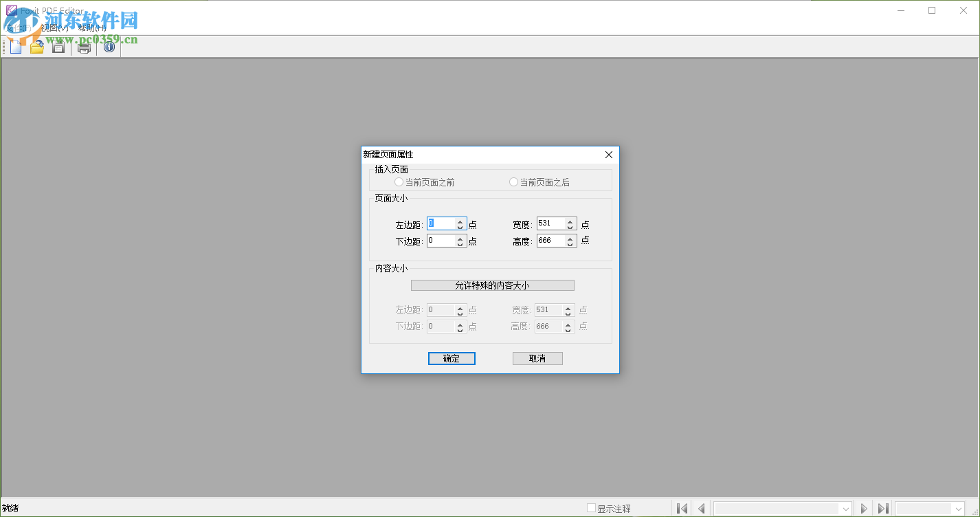Select the 当前页面之后 radio option
Viewport: 980px width, 517px height.
click(x=513, y=181)
